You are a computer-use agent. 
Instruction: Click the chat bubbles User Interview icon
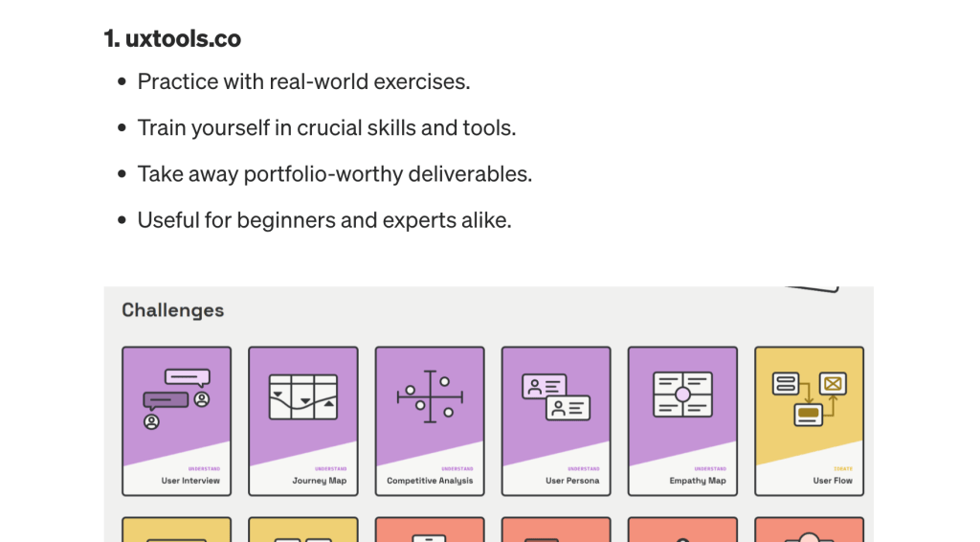(177, 399)
